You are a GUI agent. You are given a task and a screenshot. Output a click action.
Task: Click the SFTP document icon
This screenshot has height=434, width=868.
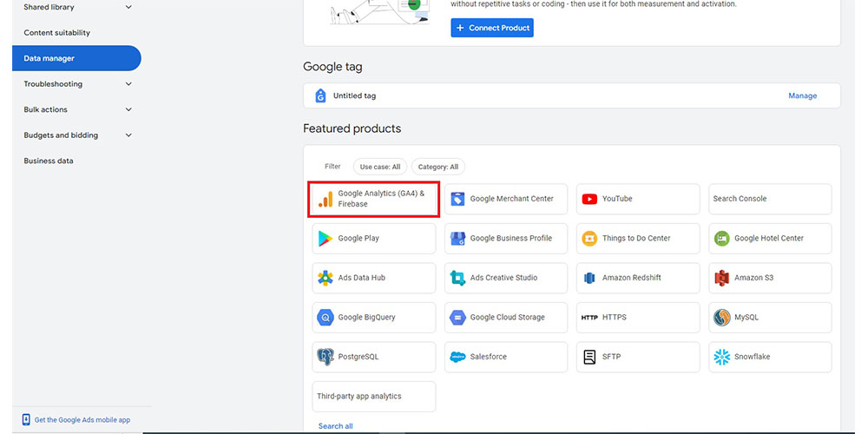(x=589, y=357)
